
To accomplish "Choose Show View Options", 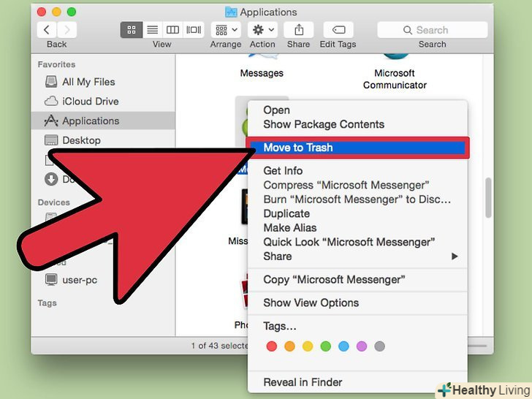I will (358, 303).
